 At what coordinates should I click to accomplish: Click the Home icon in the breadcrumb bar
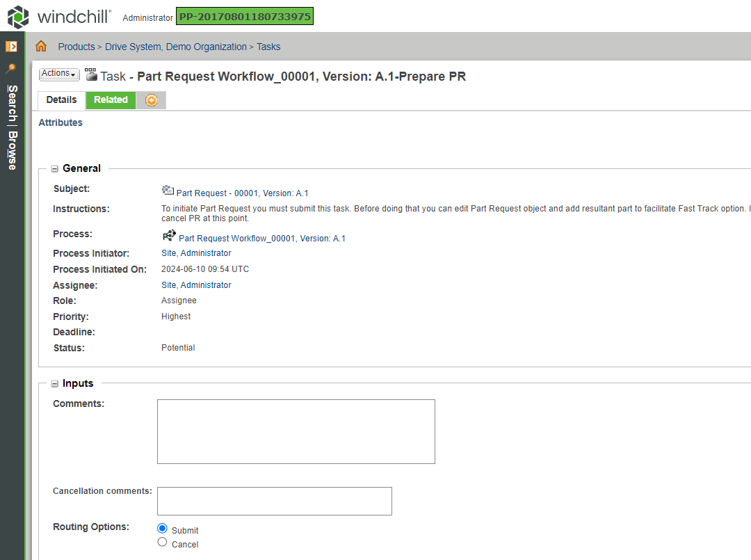(40, 46)
